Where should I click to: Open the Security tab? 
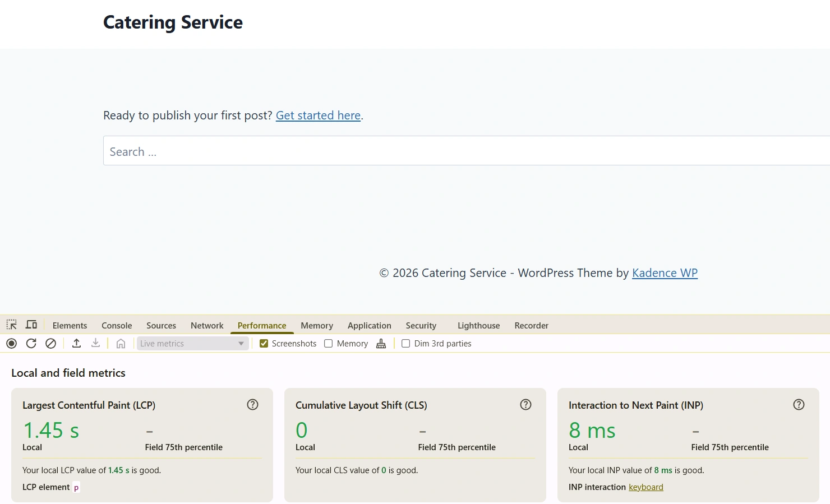(421, 325)
